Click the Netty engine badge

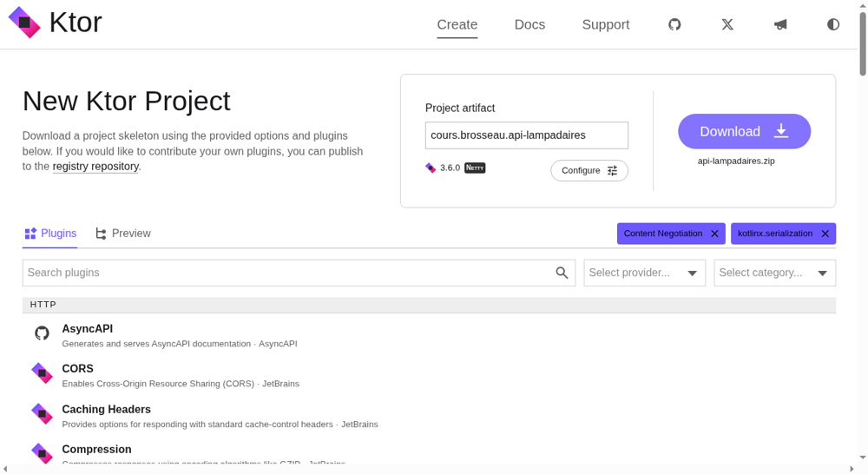click(475, 168)
